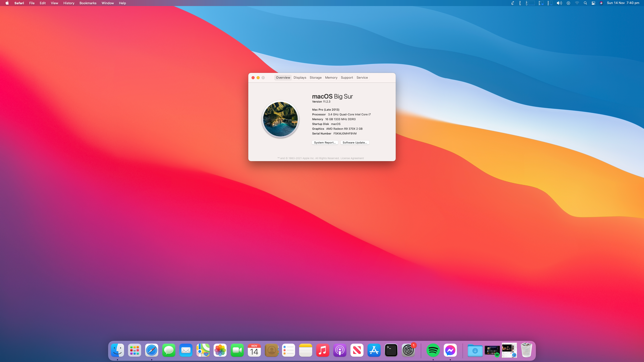The width and height of the screenshot is (644, 362).
Task: Start FaceTime from the Dock
Action: click(x=237, y=350)
